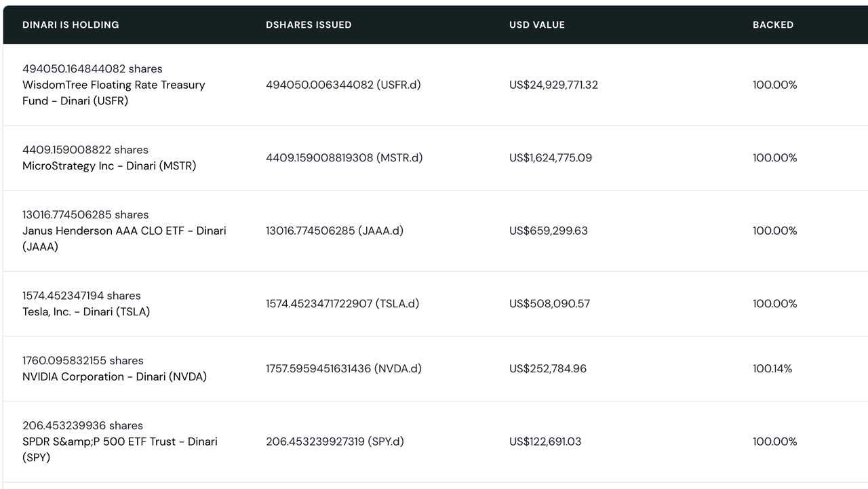
Task: Click the BACKED column header
Action: tap(773, 24)
